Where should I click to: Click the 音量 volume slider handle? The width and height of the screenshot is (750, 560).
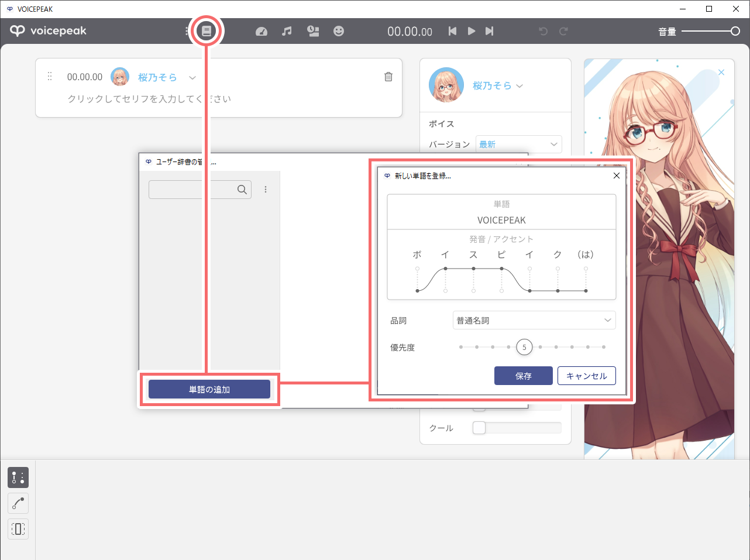[735, 31]
